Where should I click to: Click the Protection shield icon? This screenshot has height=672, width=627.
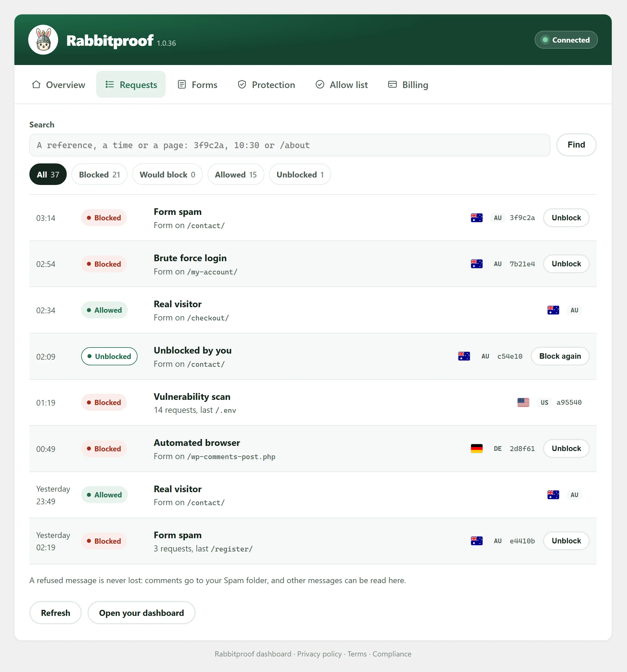242,85
